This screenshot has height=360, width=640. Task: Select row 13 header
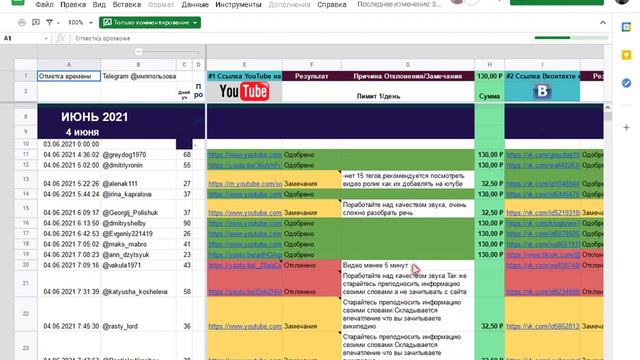click(x=26, y=179)
